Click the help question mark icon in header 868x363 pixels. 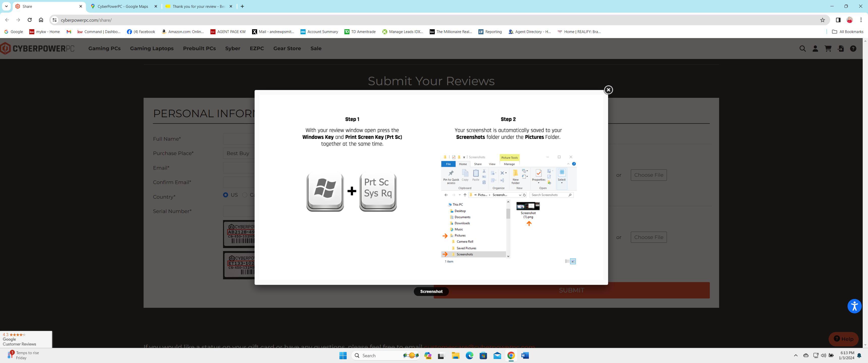(x=853, y=48)
